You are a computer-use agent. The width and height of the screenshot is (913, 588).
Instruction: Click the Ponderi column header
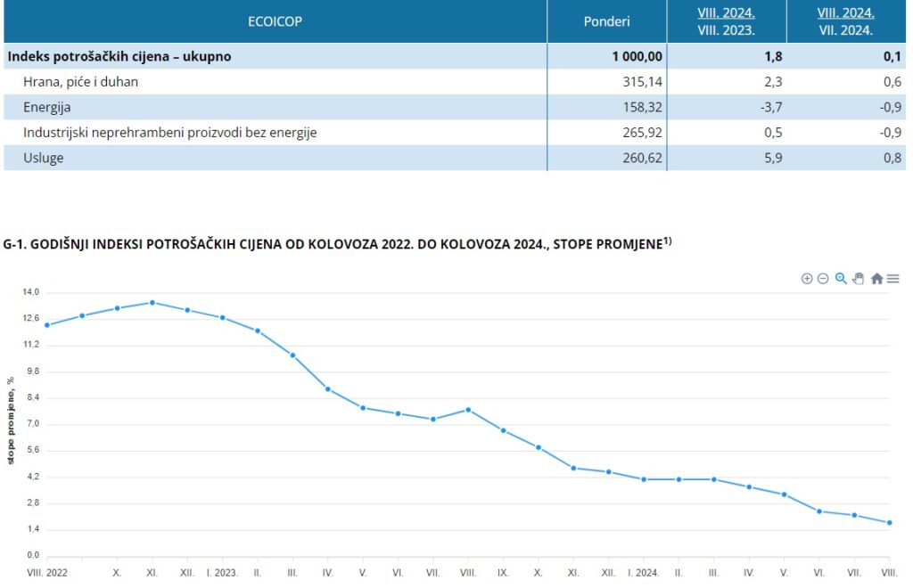[606, 21]
